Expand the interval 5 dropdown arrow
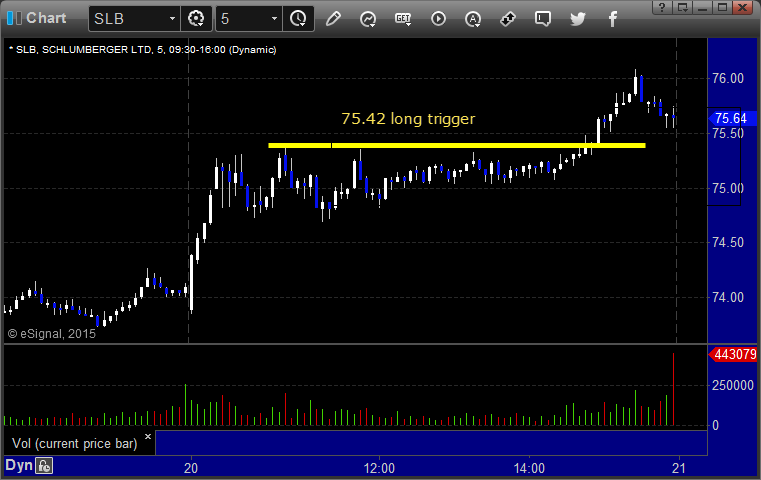Screen dimensions: 761x480 click(274, 19)
